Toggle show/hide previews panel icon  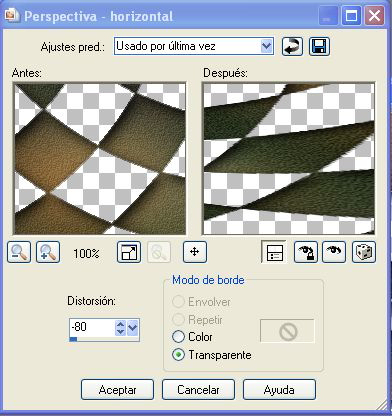pos(274,252)
